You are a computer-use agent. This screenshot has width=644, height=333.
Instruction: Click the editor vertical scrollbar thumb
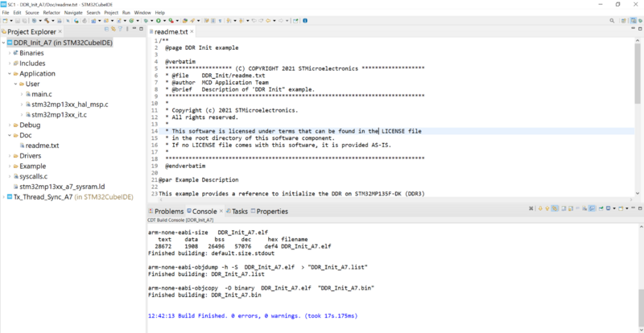coord(638,72)
